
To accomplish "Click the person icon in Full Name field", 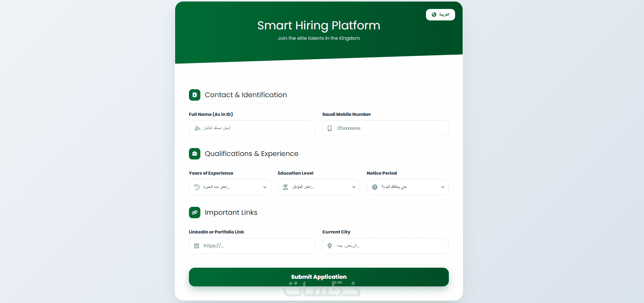I will point(198,128).
